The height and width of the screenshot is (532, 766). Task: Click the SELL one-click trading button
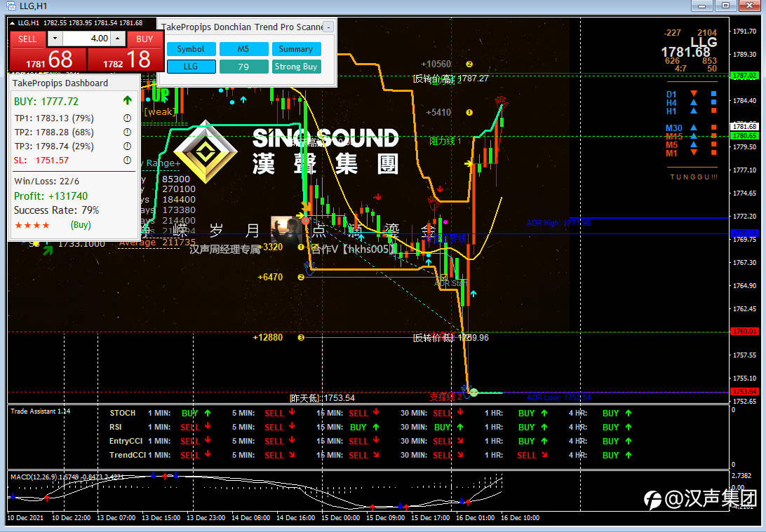tap(27, 39)
